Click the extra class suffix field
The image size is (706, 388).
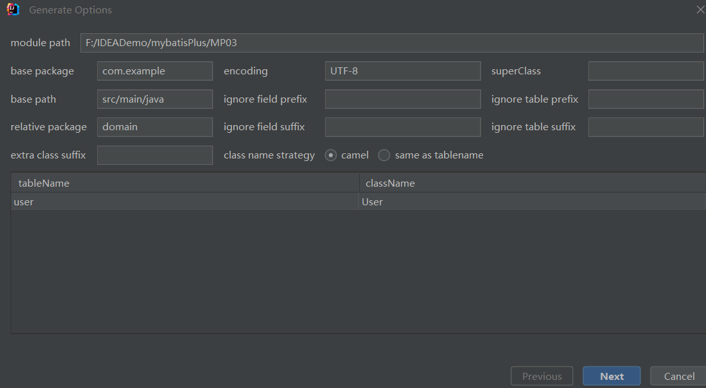pyautogui.click(x=155, y=155)
